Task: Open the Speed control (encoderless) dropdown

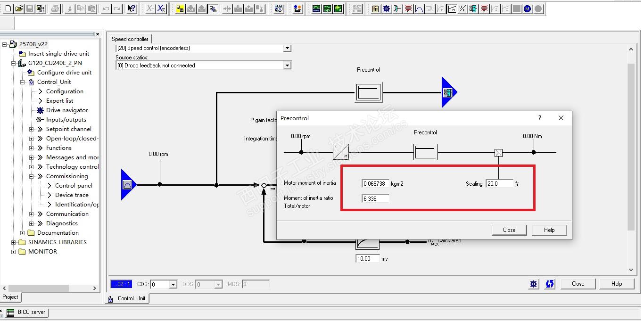Action: [287, 48]
